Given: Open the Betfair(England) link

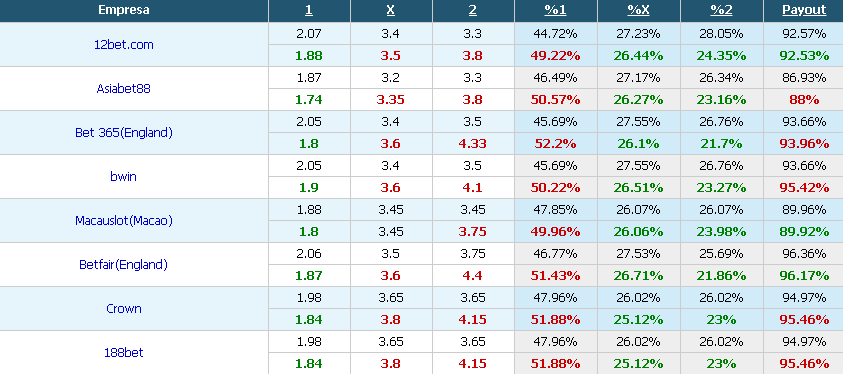Looking at the screenshot, I should tap(124, 265).
